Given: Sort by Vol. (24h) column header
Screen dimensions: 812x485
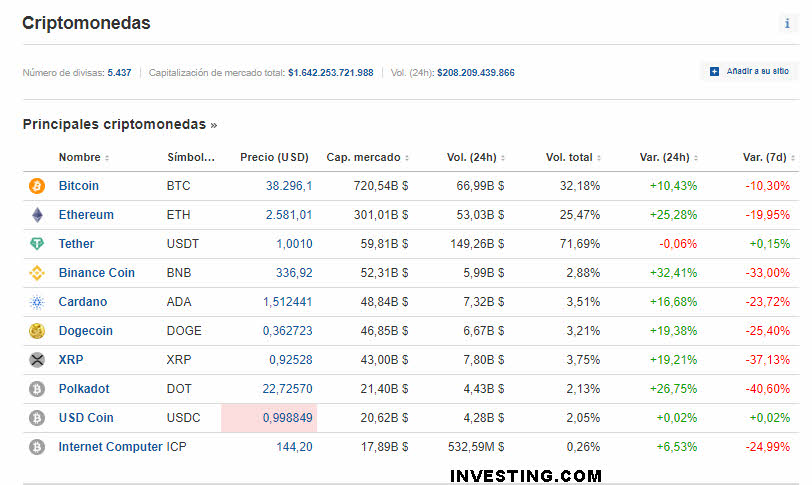Looking at the screenshot, I should point(474,157).
